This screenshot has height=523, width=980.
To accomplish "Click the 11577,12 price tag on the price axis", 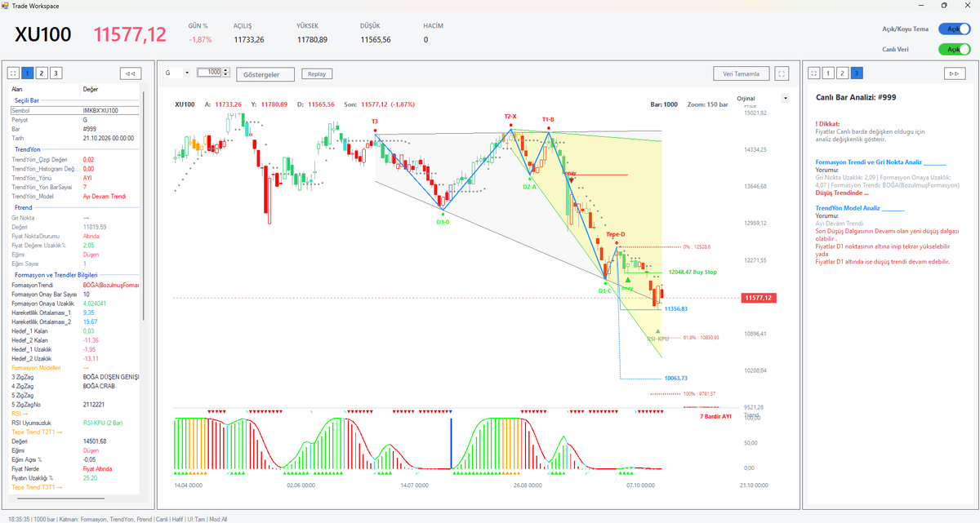I will [x=758, y=298].
